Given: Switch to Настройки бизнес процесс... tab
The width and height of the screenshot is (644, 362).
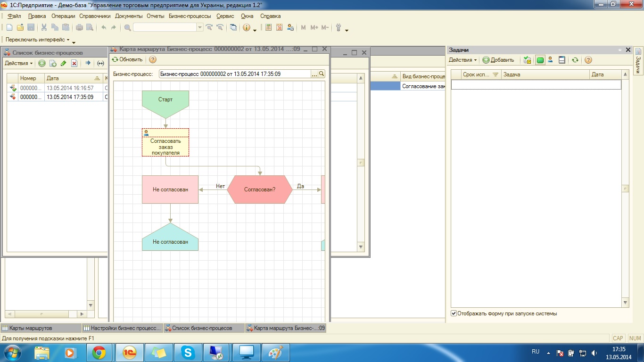Looking at the screenshot, I should (x=122, y=328).
